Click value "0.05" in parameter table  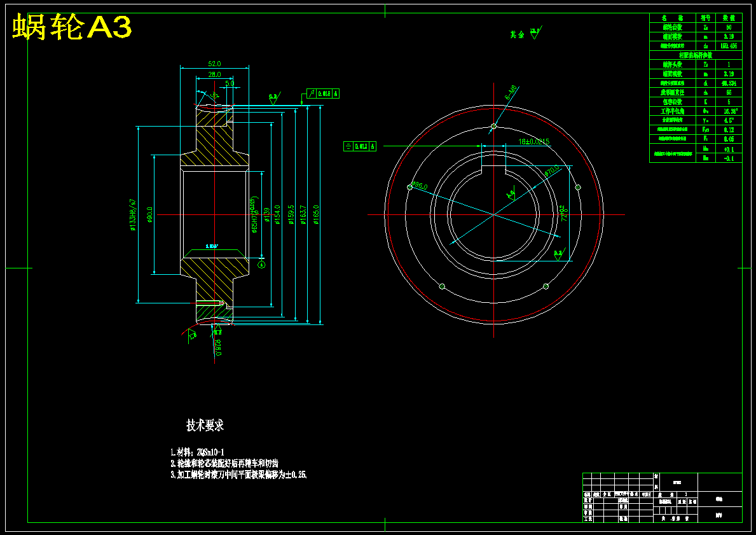coord(729,139)
